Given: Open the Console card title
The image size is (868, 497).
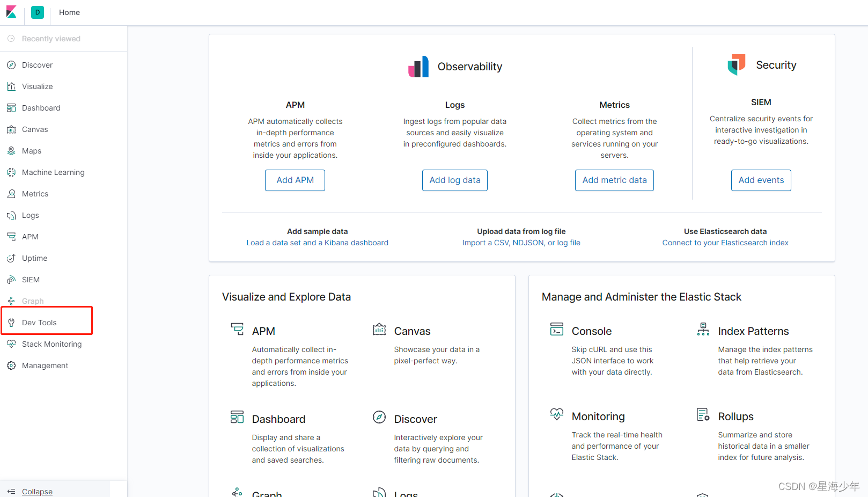Looking at the screenshot, I should pyautogui.click(x=592, y=331).
